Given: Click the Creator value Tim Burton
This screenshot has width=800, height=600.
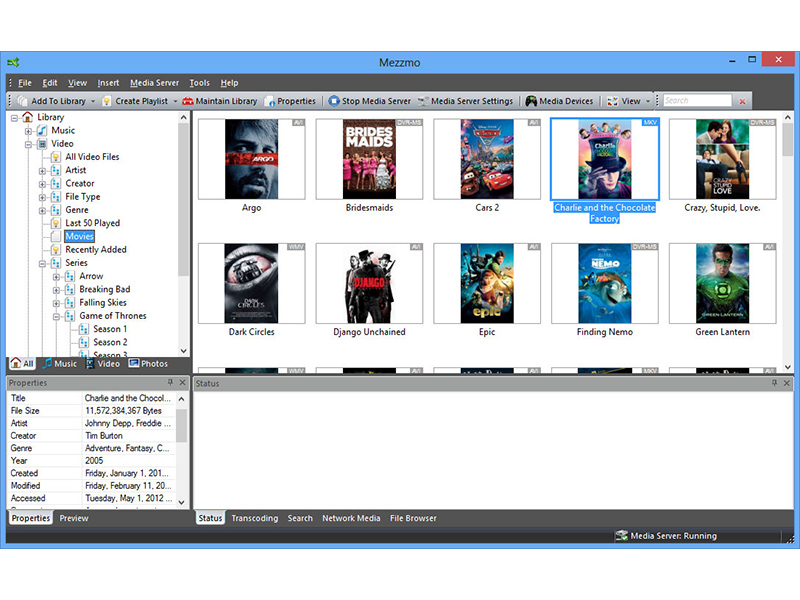Looking at the screenshot, I should [x=104, y=436].
